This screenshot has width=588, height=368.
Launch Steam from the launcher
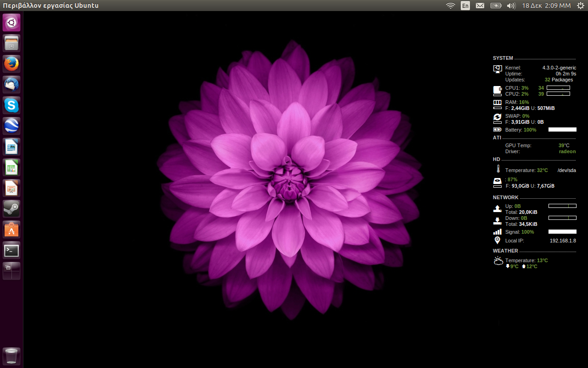[11, 209]
